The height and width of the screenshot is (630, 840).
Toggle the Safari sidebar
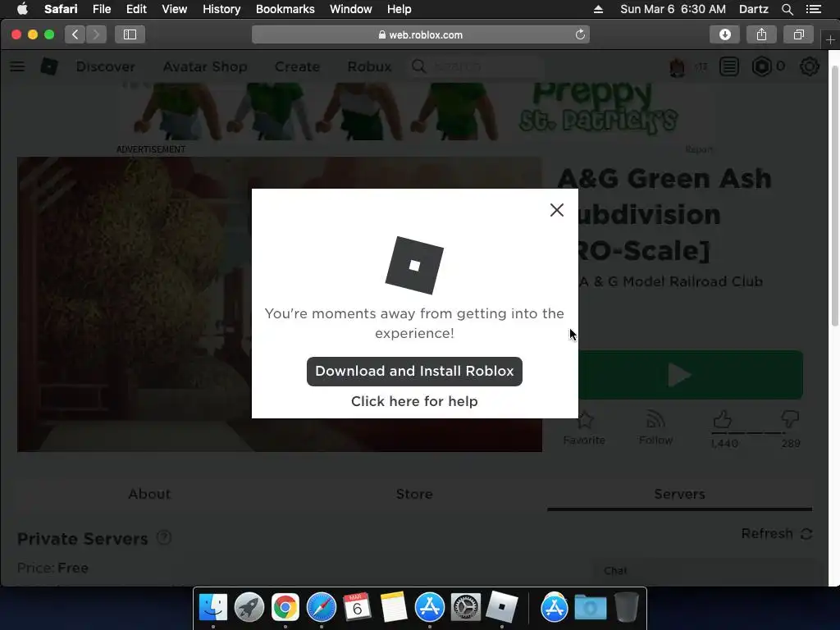[130, 34]
